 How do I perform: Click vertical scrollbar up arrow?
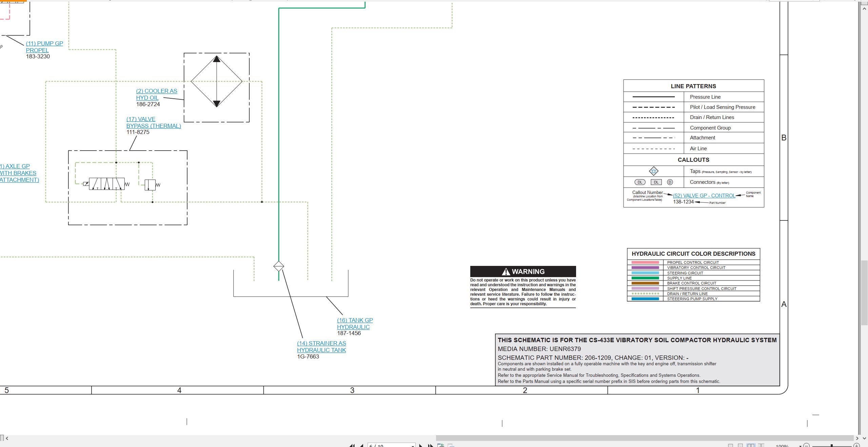click(864, 9)
